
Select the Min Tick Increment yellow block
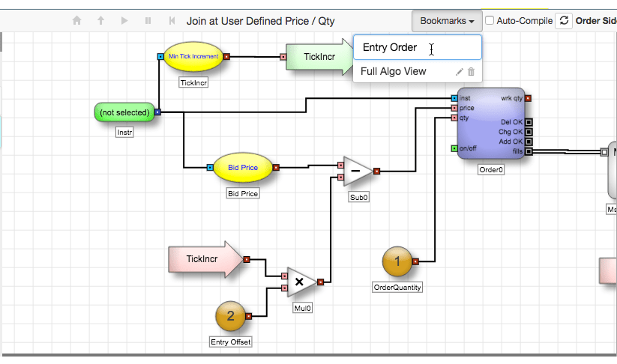193,57
